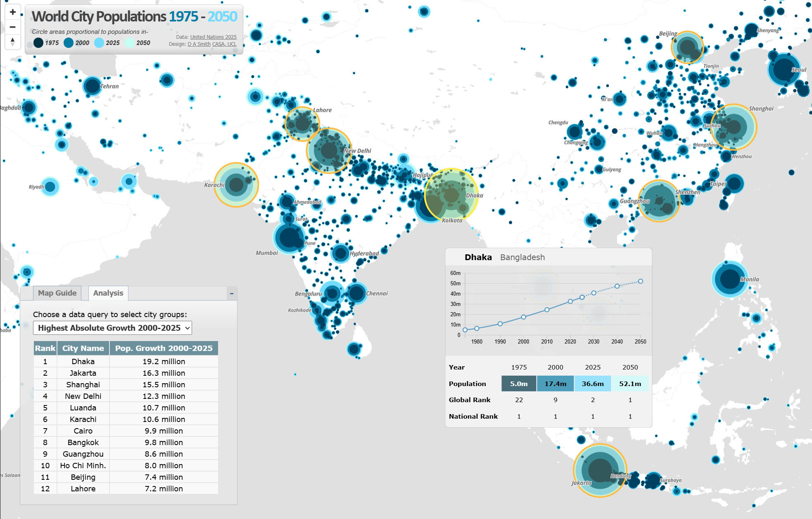Select the Karachi city circle on map
The width and height of the screenshot is (812, 519).
pyautogui.click(x=236, y=185)
